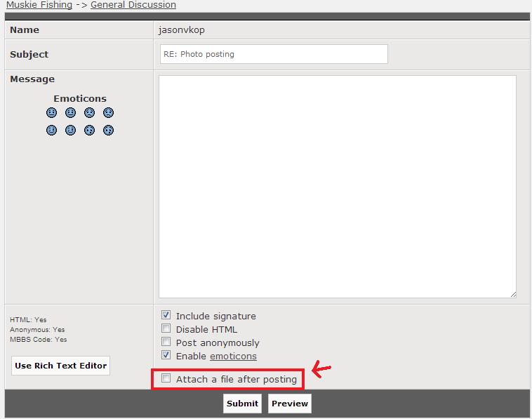532x419 pixels.
Task: Check Attach a file after posting
Action: (x=166, y=378)
